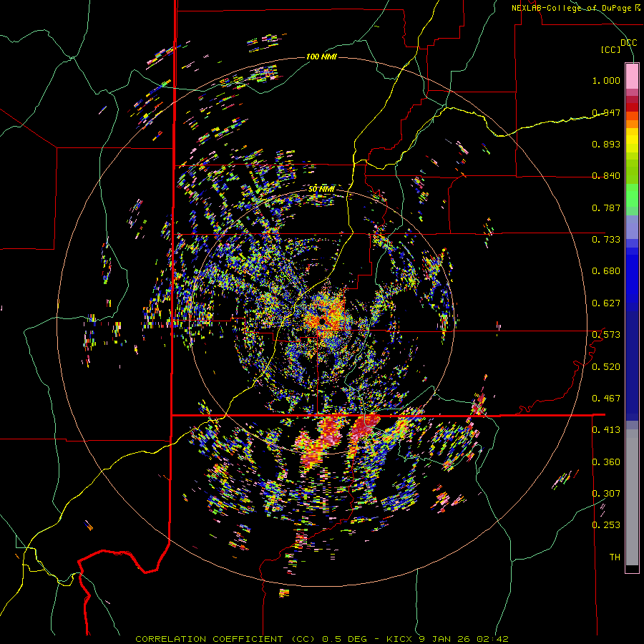Click the DCC product label above the scale

629,43
